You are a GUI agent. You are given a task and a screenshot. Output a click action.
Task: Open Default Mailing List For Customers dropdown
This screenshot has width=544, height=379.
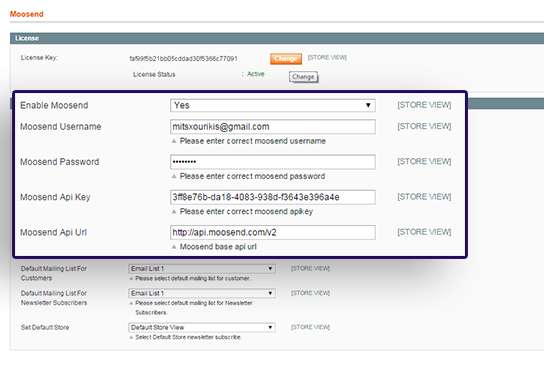tap(202, 269)
